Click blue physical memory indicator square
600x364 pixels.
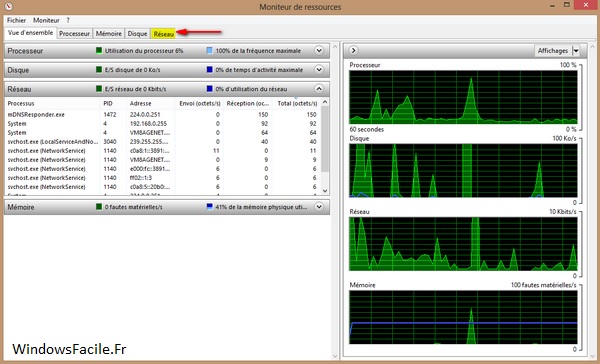click(209, 207)
